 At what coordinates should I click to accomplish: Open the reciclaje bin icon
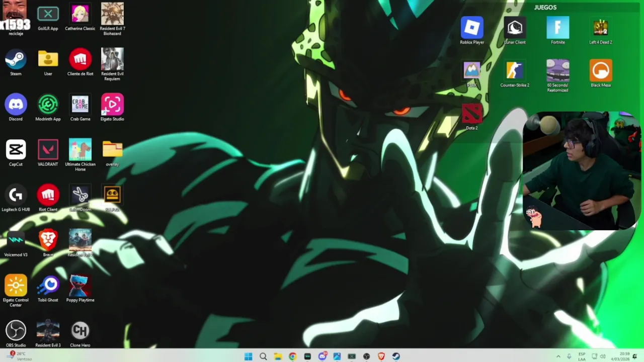[x=16, y=19]
